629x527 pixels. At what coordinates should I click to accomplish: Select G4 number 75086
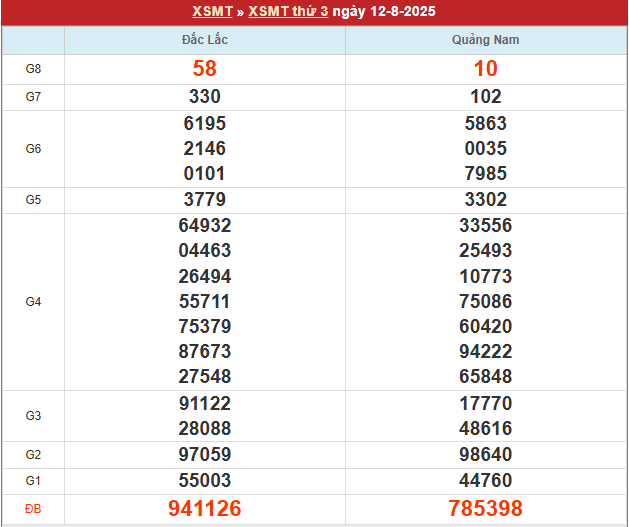tap(485, 302)
